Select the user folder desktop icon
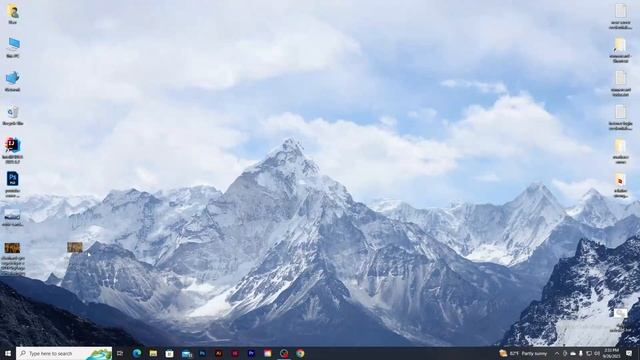 click(13, 15)
